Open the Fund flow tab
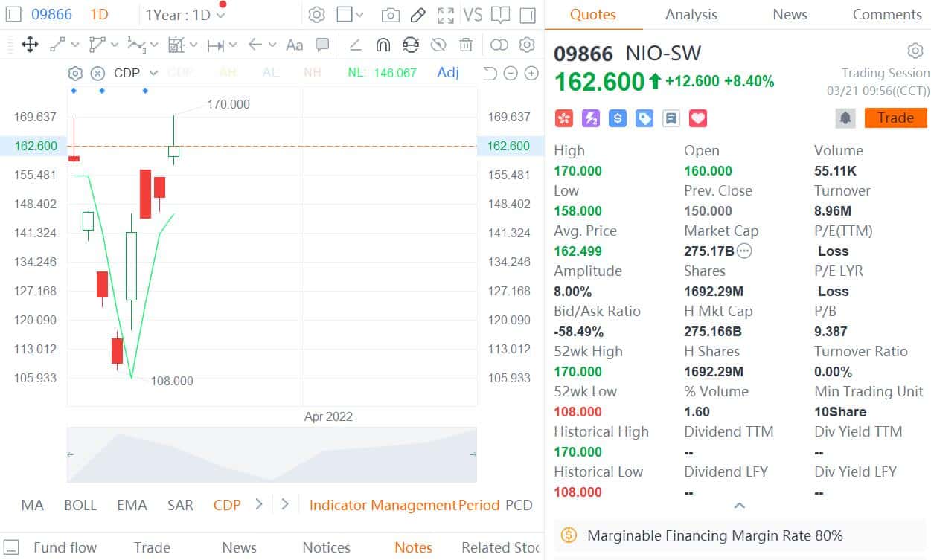 pyautogui.click(x=65, y=547)
